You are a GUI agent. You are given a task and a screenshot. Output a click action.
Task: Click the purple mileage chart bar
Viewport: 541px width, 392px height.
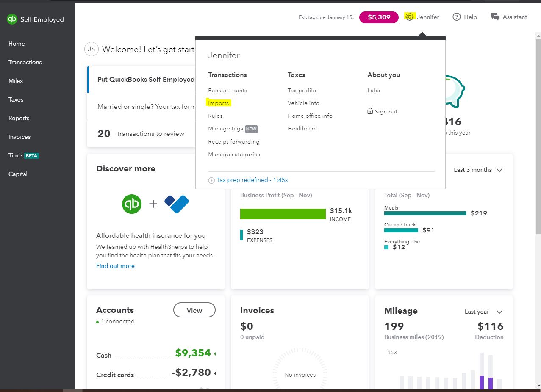[482, 383]
